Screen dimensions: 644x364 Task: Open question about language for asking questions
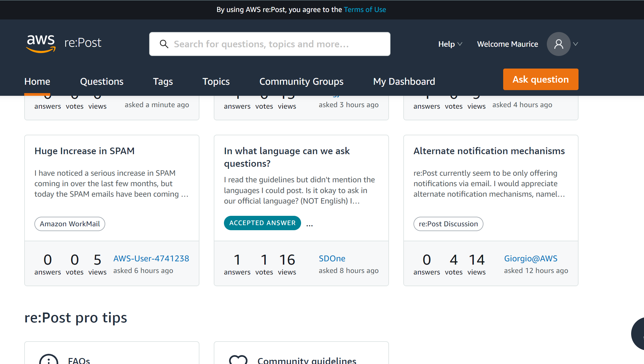(287, 157)
